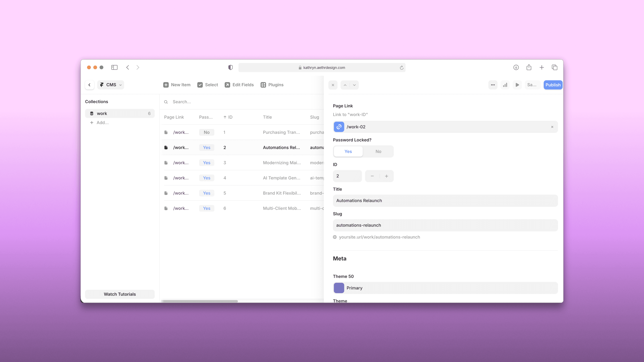Click Safari's share icon
Viewport: 644px width, 362px height.
coord(529,67)
